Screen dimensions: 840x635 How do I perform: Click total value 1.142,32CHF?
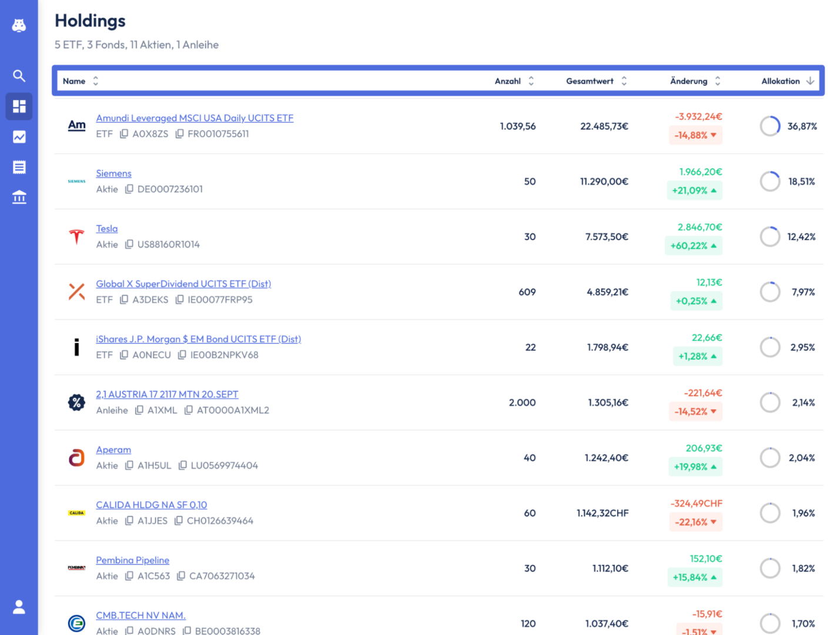[x=603, y=513]
